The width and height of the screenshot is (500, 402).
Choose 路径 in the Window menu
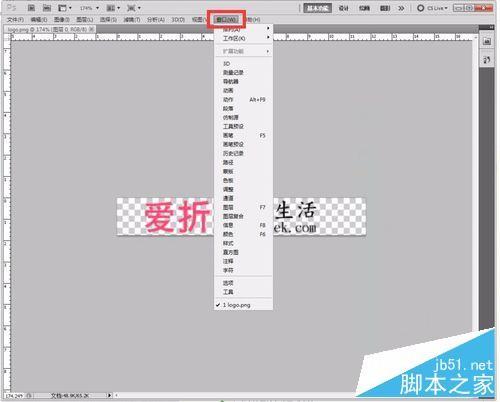(x=243, y=162)
